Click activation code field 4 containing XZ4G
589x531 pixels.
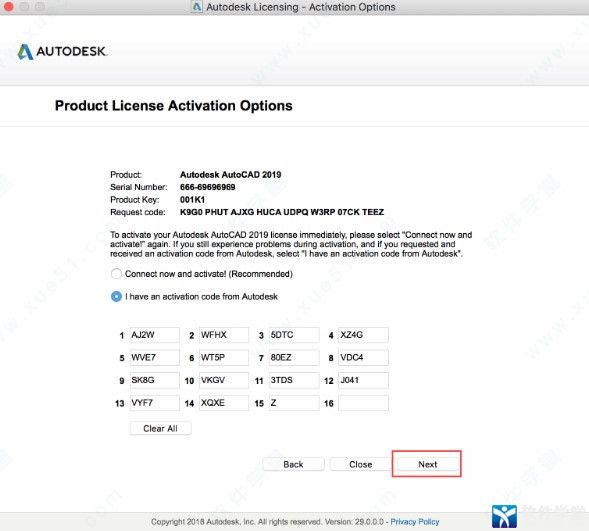(x=363, y=335)
